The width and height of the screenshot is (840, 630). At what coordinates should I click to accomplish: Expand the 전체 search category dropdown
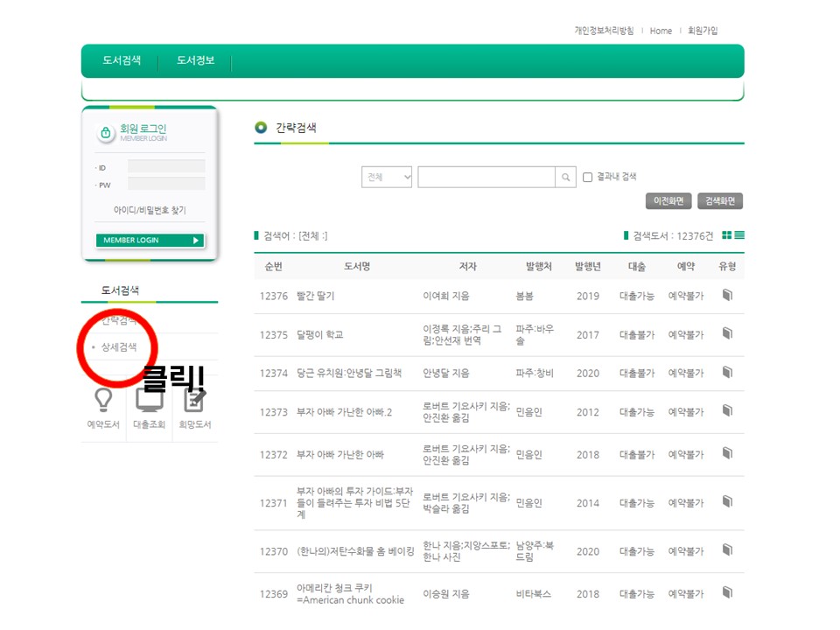(x=387, y=178)
